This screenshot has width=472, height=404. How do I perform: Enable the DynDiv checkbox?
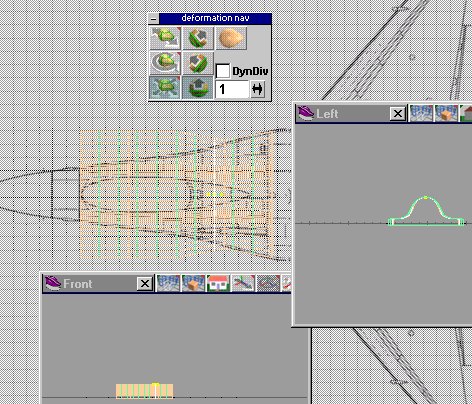pos(223,71)
